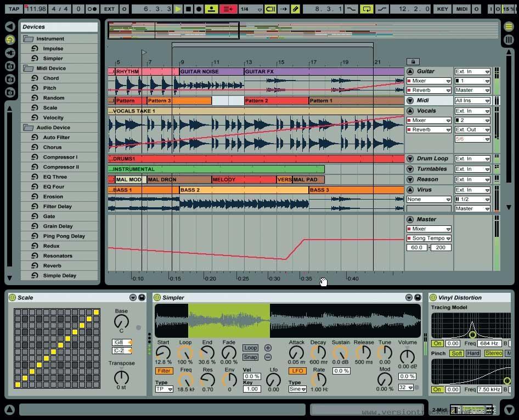Select Grain Delay in the device list
This screenshot has height=420, width=519.
click(x=58, y=226)
